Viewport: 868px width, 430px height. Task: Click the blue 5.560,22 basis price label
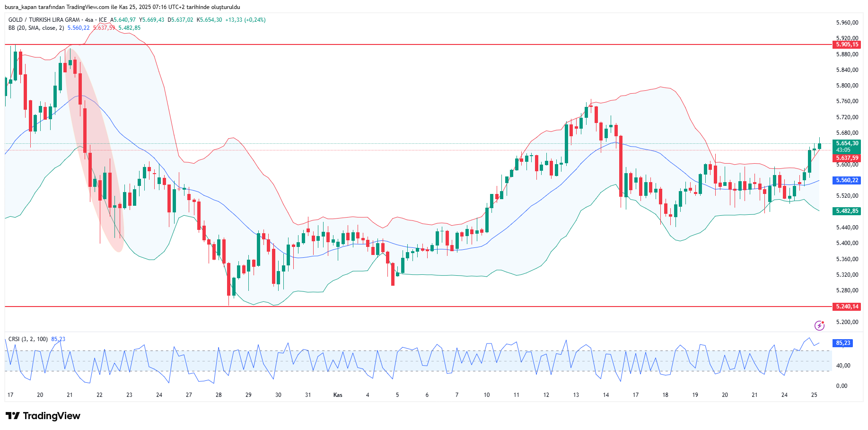847,180
